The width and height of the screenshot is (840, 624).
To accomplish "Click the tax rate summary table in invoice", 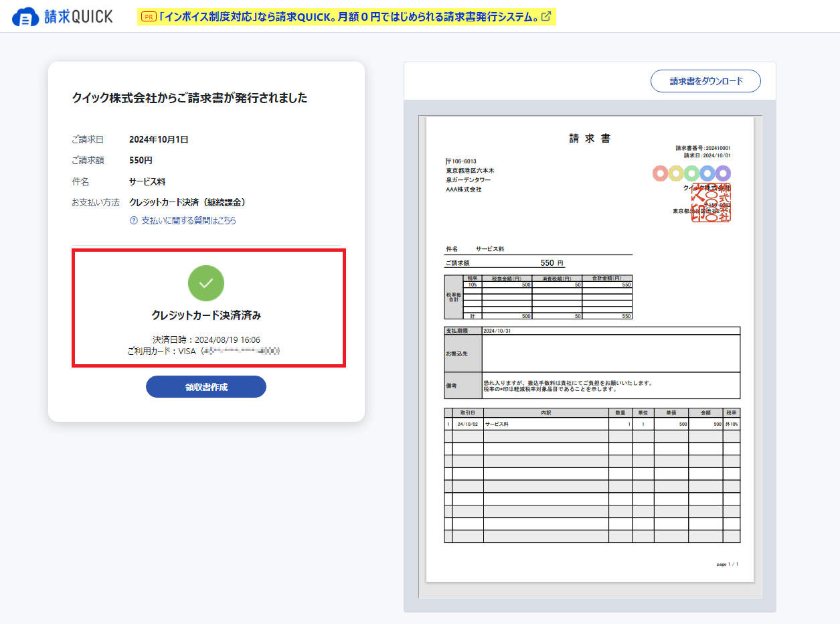I will 538,297.
